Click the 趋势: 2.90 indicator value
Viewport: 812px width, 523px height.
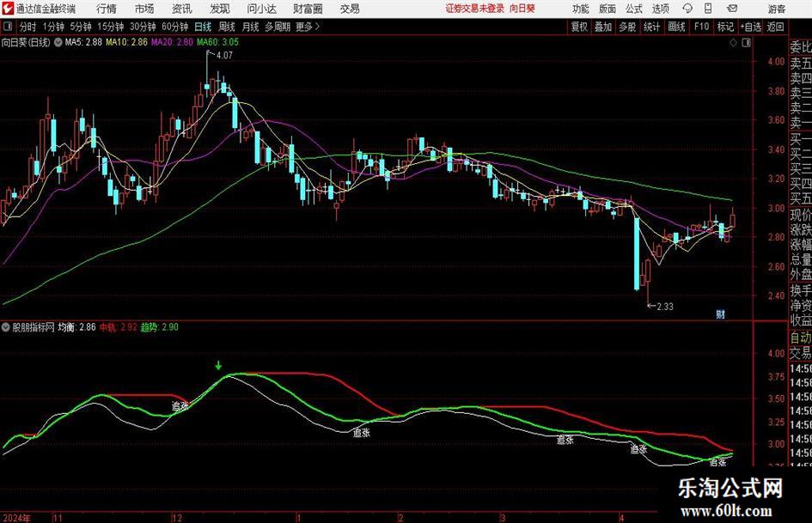(x=160, y=327)
